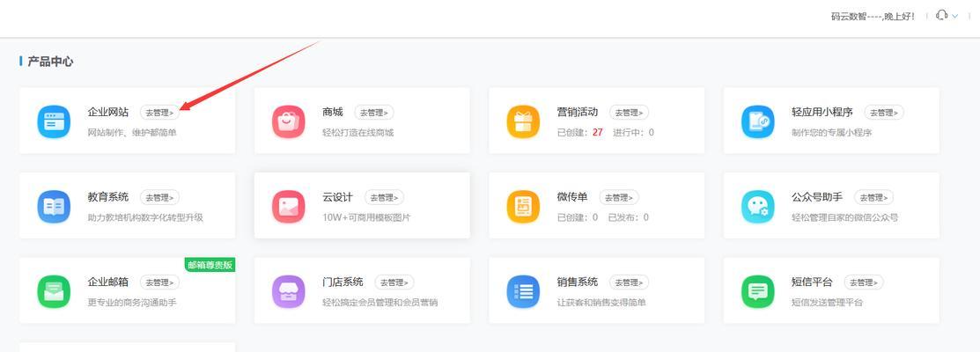Image resolution: width=980 pixels, height=352 pixels.
Task: Click the 微传单 title text
Action: pos(572,197)
